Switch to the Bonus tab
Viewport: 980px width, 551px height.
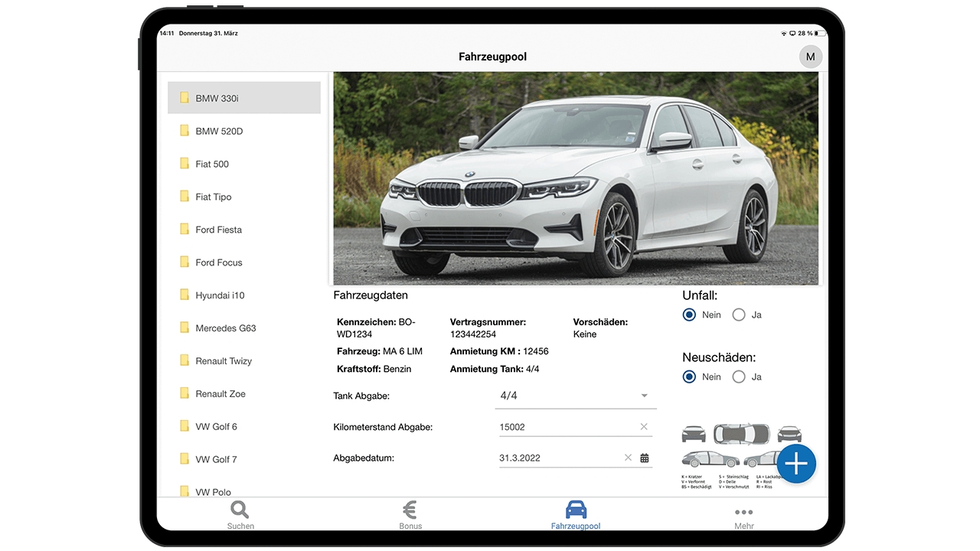410,515
